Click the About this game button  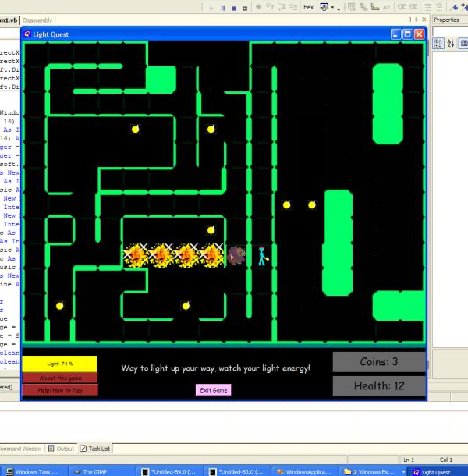tap(60, 378)
